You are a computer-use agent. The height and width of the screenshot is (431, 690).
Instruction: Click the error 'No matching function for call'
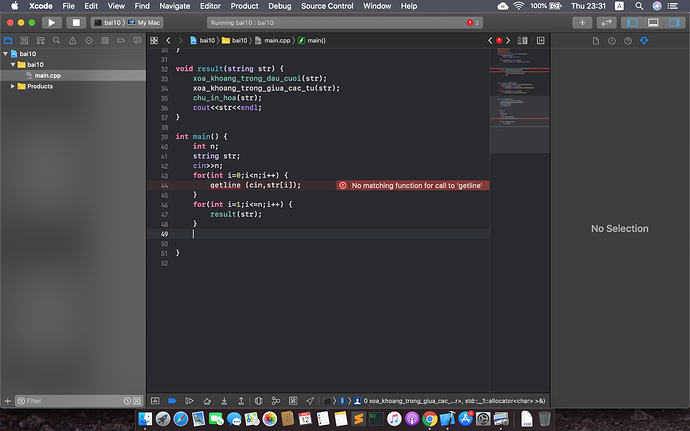coord(413,185)
